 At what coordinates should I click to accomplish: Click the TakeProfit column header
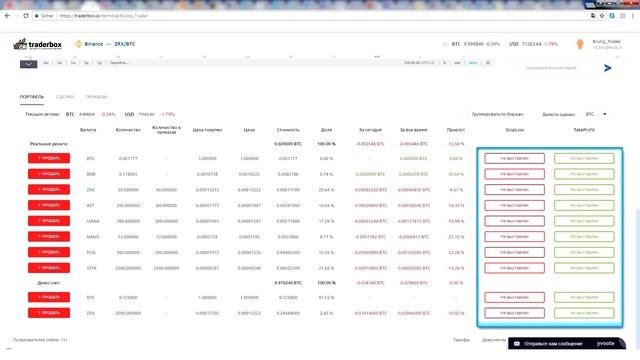584,130
